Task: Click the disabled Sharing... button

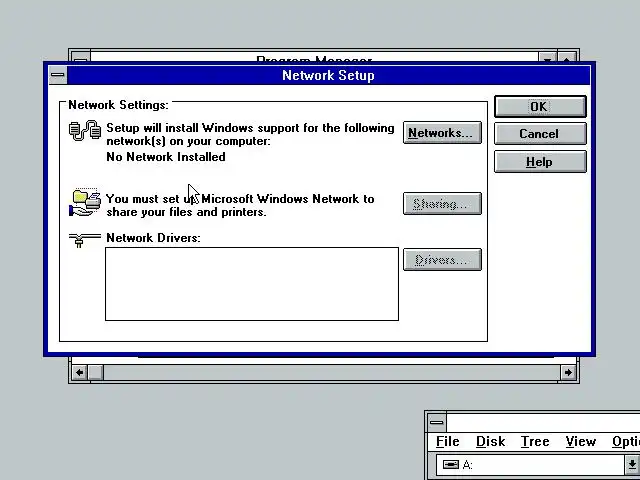Action: click(442, 203)
